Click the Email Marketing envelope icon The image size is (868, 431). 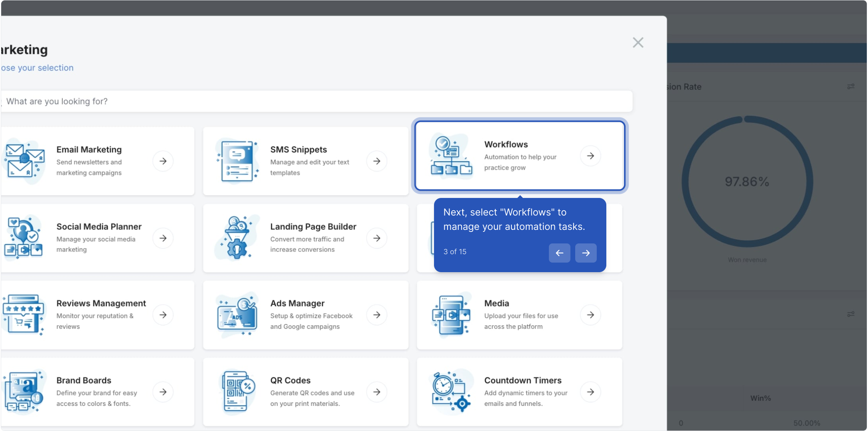click(24, 161)
